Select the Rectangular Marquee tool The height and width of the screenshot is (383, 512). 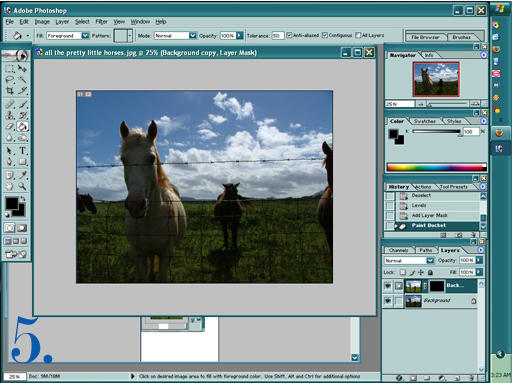pos(9,69)
